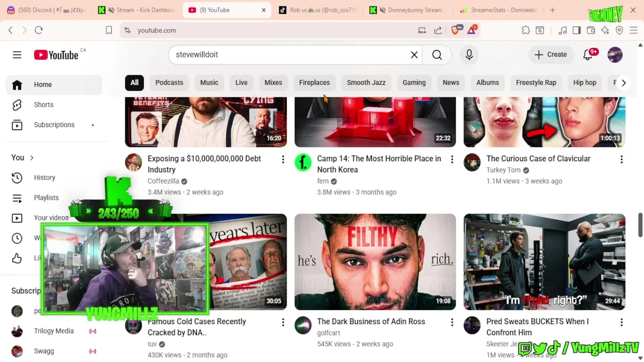Screen dimensions: 644x362
Task: Select the Hip hop filter chip
Action: pos(585,82)
